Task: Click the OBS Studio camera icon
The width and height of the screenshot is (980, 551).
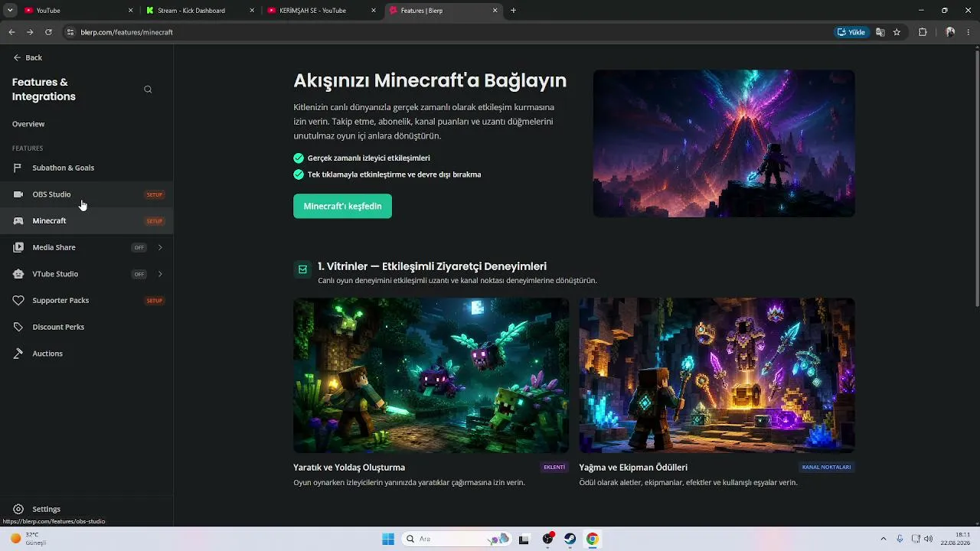Action: [x=18, y=194]
